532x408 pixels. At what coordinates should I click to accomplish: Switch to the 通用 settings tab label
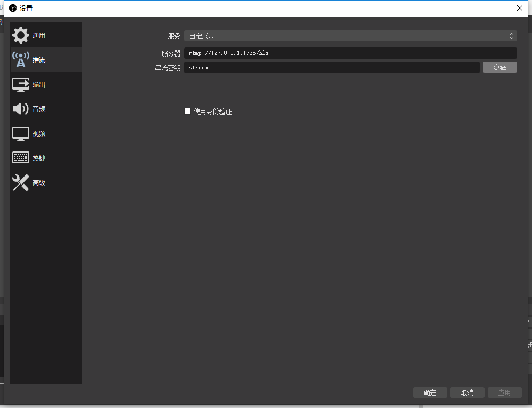38,36
